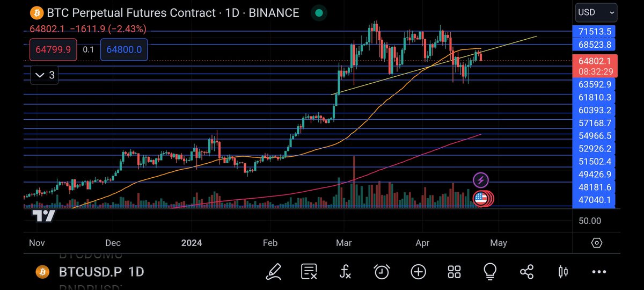Share the chart using the share icon
Screen dimensions: 644x290
pos(527,272)
